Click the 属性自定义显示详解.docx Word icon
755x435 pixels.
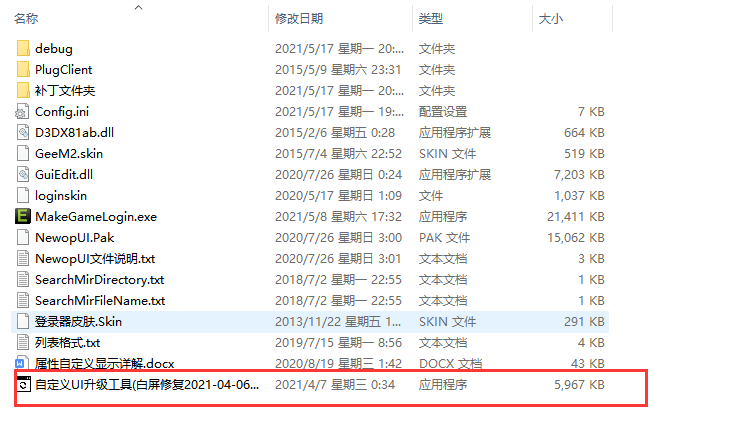coord(21,363)
